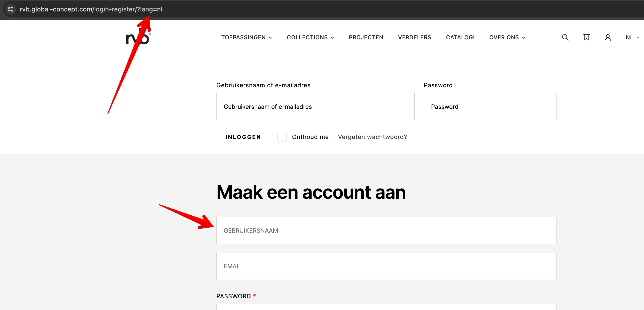Focus the registration Gebruikersnaam field
Screen dimensions: 644x310
pos(386,230)
